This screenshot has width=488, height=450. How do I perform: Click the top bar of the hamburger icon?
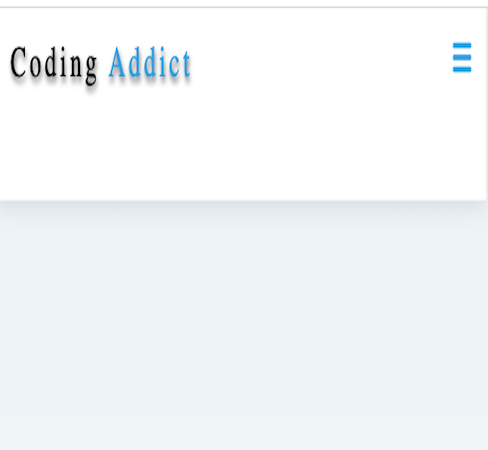(x=462, y=45)
